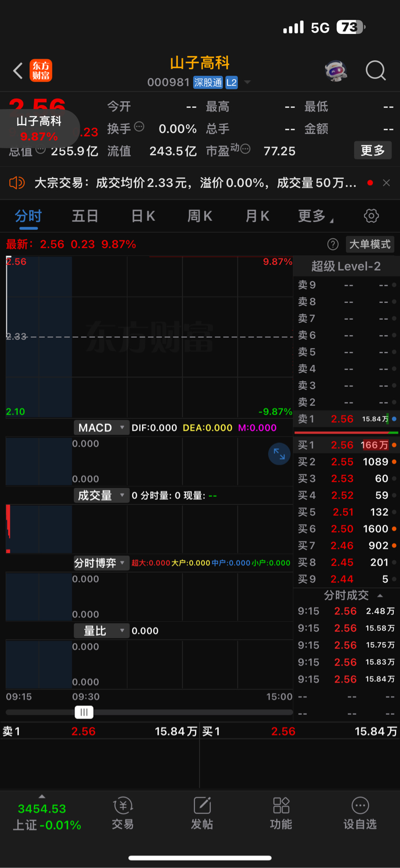Select the 分时 tab
The width and height of the screenshot is (400, 868).
pyautogui.click(x=28, y=216)
